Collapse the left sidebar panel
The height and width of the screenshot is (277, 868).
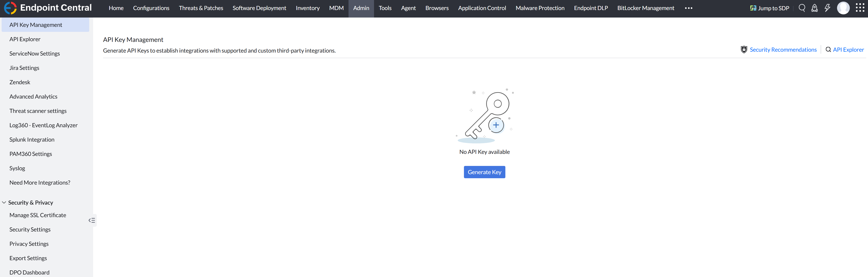coord(92,220)
